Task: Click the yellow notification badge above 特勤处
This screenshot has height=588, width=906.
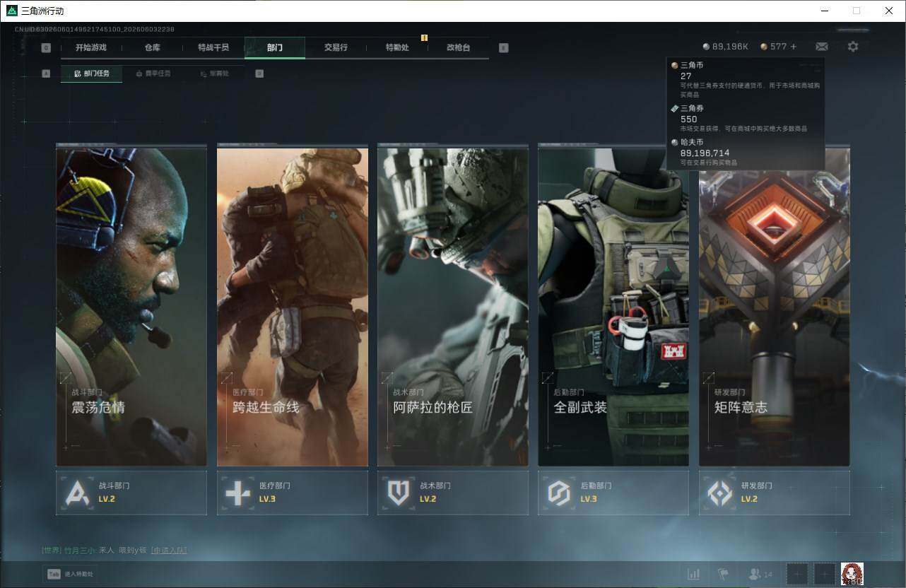Action: (x=424, y=37)
